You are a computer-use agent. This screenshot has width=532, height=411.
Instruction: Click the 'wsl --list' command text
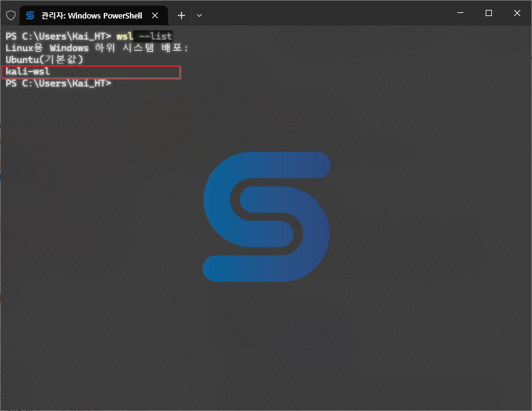[144, 36]
